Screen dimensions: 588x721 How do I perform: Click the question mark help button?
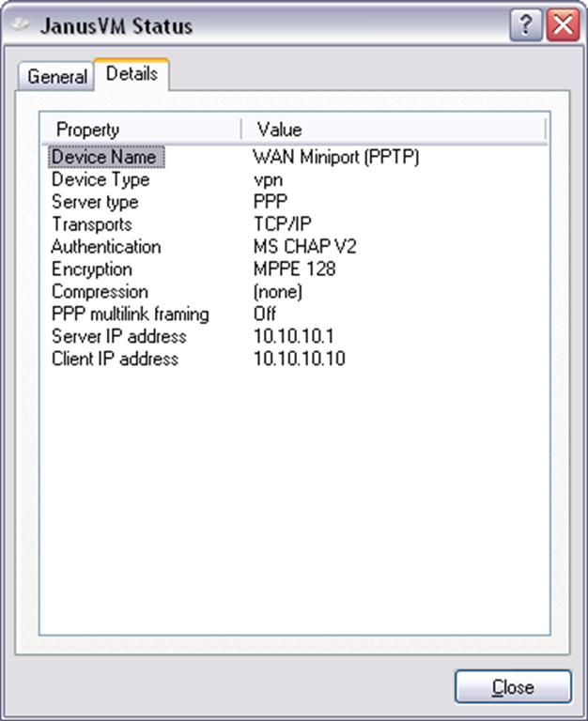point(526,24)
